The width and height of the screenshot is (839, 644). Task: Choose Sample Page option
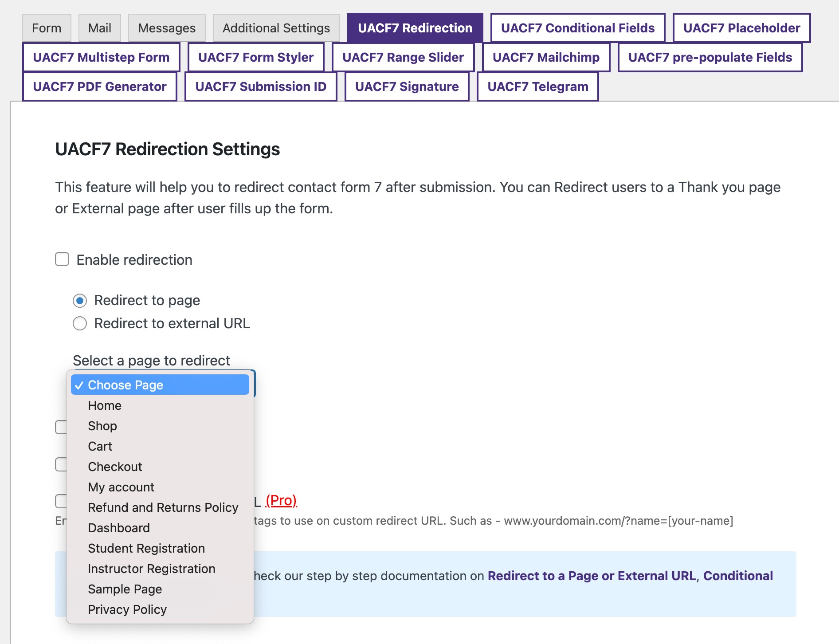pyautogui.click(x=160, y=589)
